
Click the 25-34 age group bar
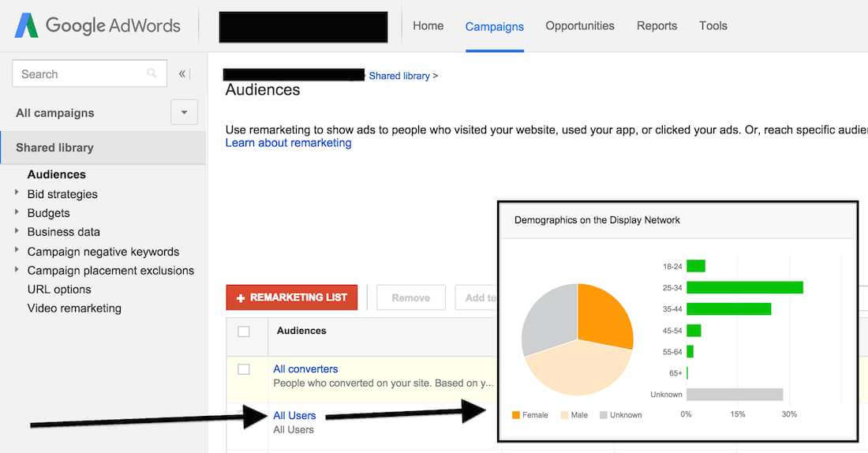tap(745, 287)
